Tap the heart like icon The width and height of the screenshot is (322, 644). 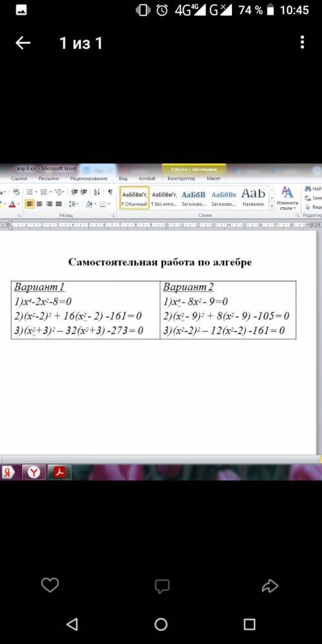(50, 585)
